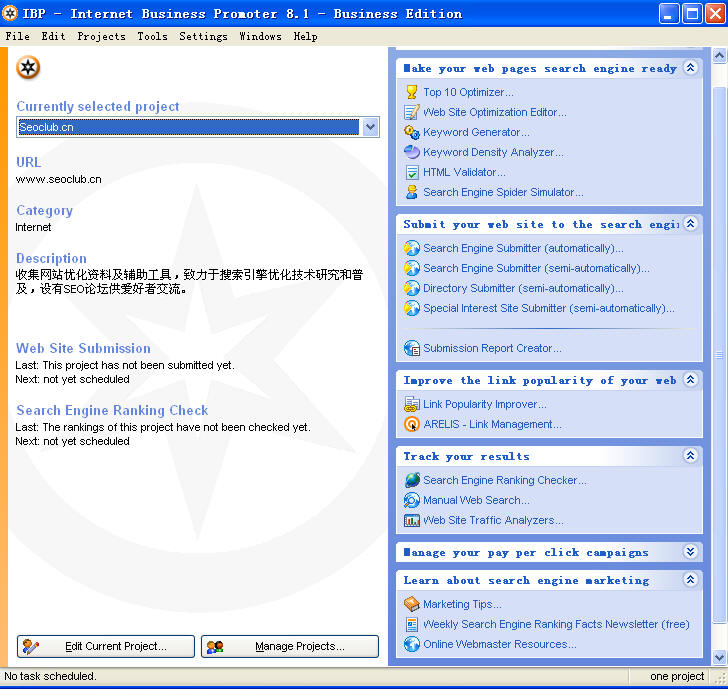Image resolution: width=728 pixels, height=689 pixels.
Task: Click the Keyword Generator gears icon
Action: (x=411, y=132)
